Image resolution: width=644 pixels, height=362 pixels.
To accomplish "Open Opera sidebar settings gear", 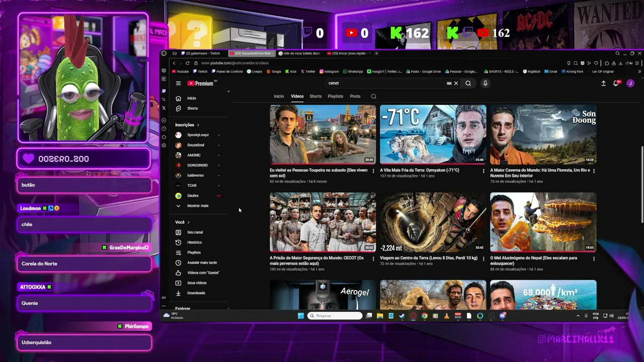I will tap(164, 145).
